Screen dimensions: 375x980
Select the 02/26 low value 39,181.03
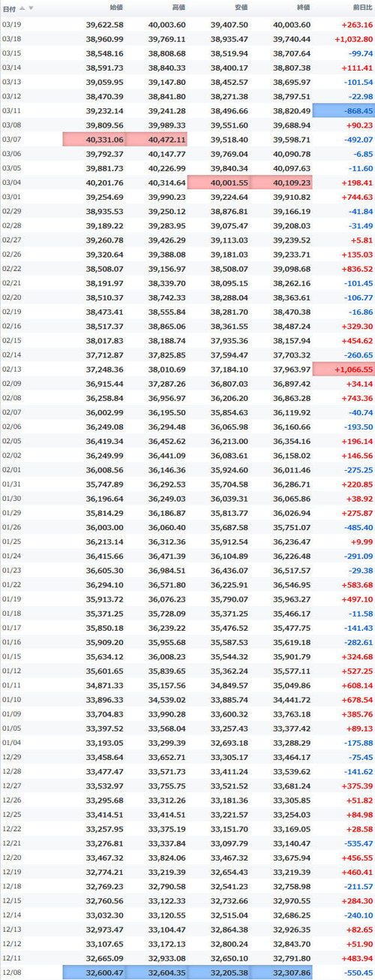229,254
